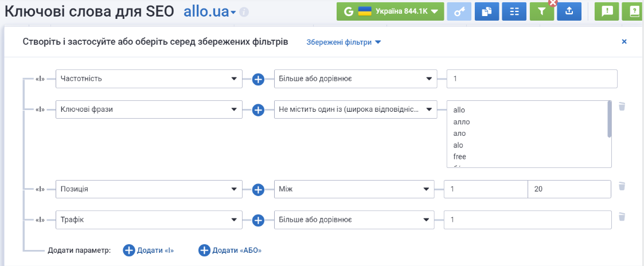
Task: Open the Україна 844.1K database selector
Action: click(390, 11)
